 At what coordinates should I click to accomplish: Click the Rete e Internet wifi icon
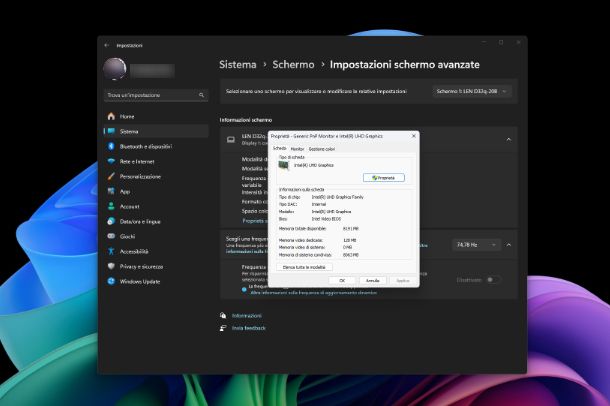111,161
